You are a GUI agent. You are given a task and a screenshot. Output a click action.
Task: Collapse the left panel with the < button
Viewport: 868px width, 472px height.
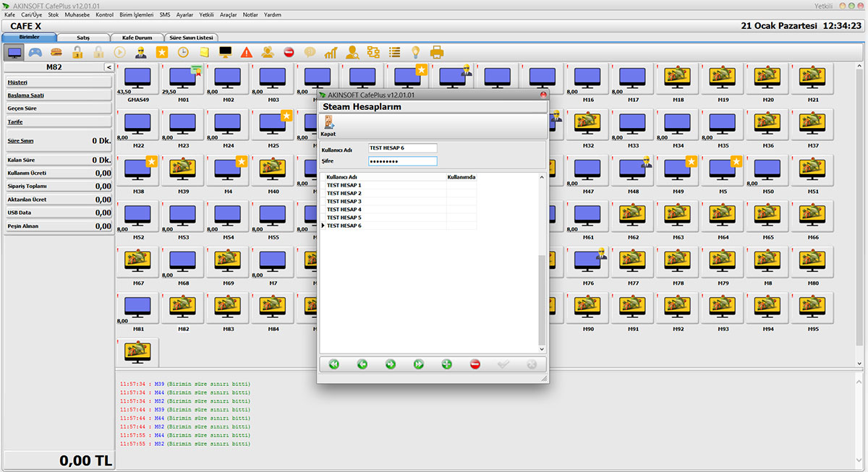click(x=109, y=67)
